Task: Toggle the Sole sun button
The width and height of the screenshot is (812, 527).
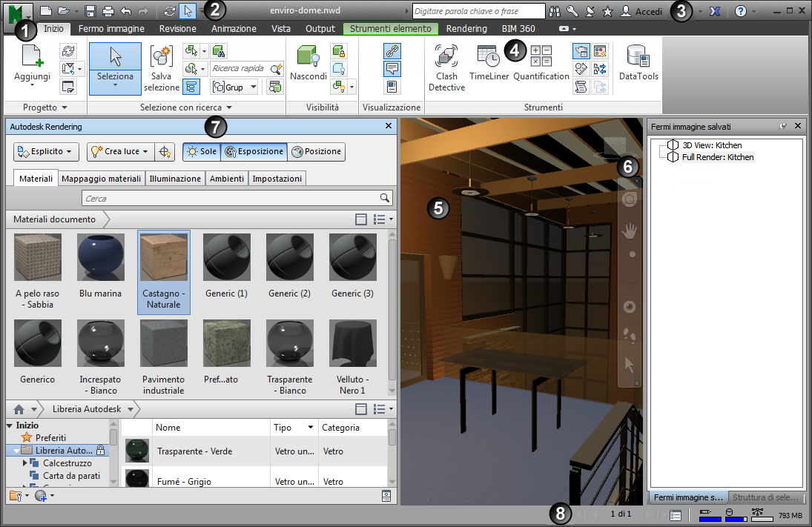Action: [x=202, y=152]
